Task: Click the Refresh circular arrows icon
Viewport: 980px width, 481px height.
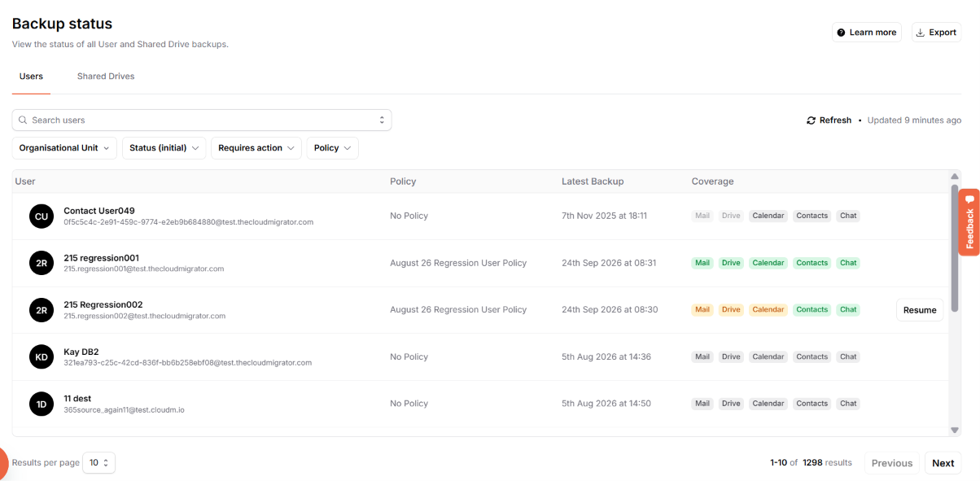Action: click(x=811, y=120)
